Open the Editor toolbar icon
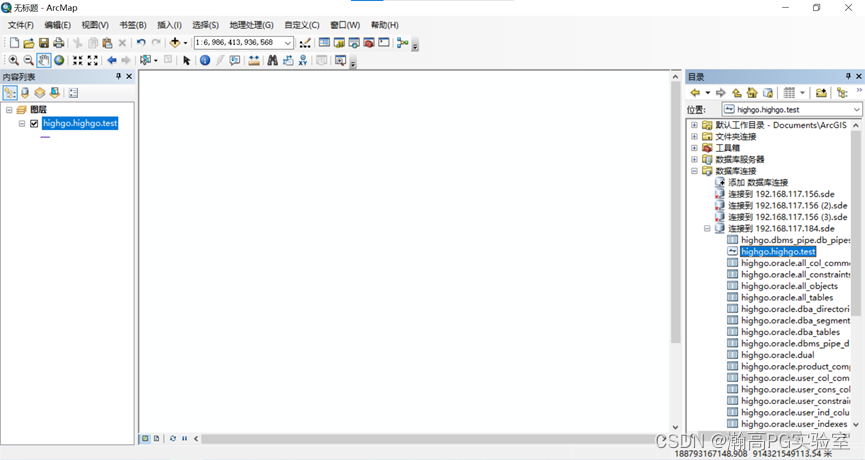This screenshot has height=460, width=865. tap(305, 43)
